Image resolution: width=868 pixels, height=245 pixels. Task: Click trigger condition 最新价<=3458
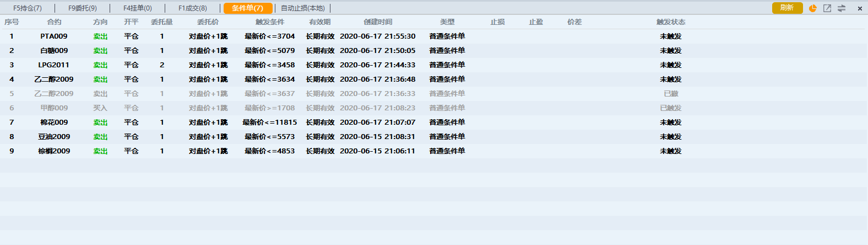[270, 65]
